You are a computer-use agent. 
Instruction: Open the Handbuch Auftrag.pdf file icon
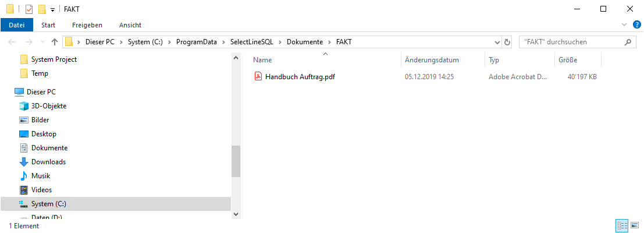point(258,76)
